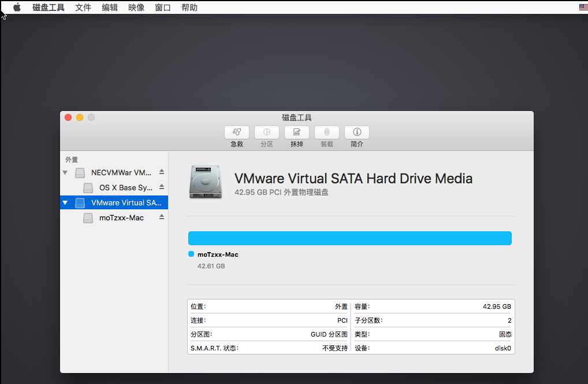
Task: Click the 外置 sidebar section header
Action: pyautogui.click(x=72, y=160)
